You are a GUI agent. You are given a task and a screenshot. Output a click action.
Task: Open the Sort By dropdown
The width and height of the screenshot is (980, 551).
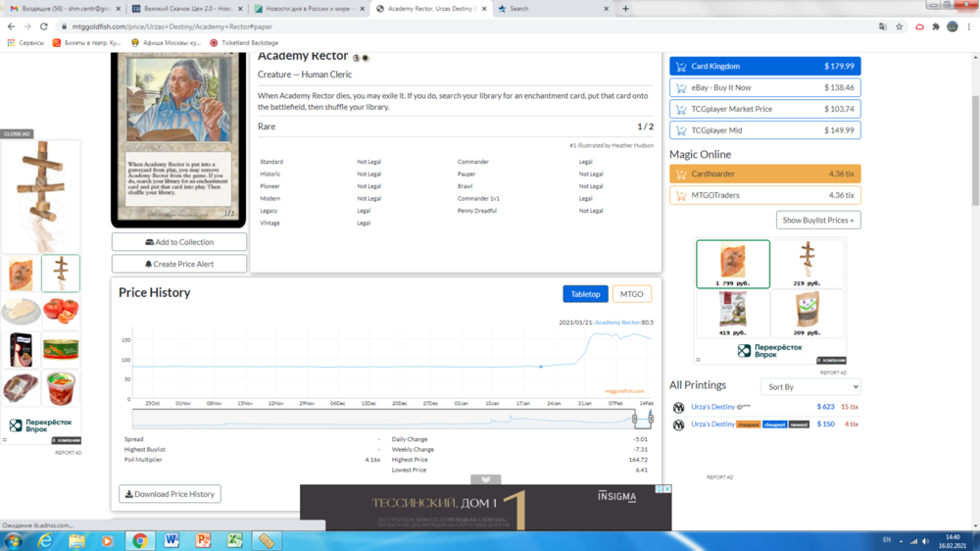coord(809,387)
